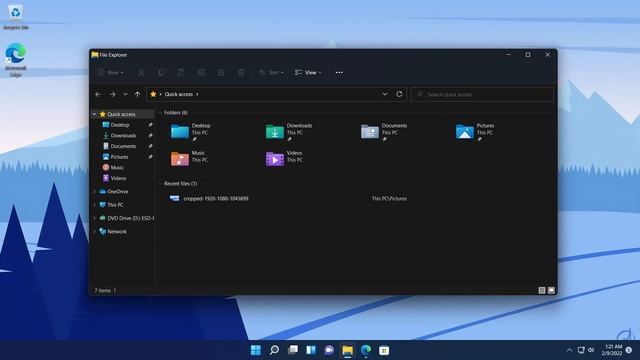Open the Downloads folder in Folders group
Image resolution: width=640 pixels, height=360 pixels.
pos(289,132)
